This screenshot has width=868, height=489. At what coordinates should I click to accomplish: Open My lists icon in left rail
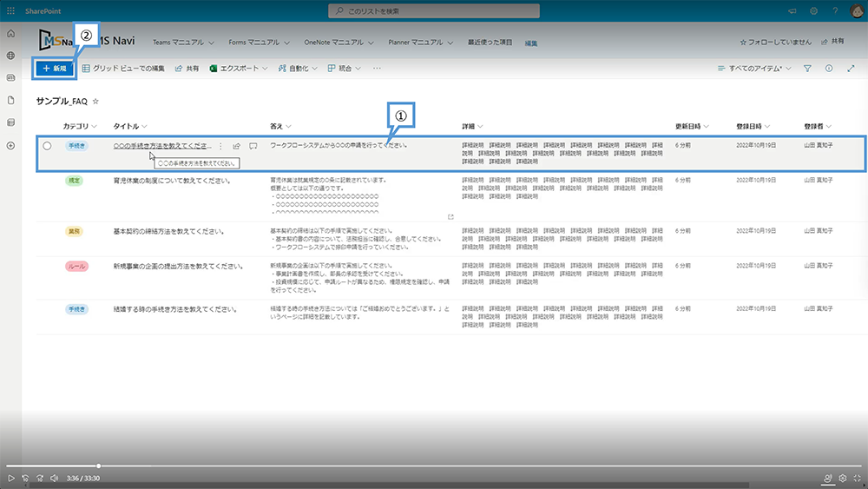pyautogui.click(x=10, y=122)
